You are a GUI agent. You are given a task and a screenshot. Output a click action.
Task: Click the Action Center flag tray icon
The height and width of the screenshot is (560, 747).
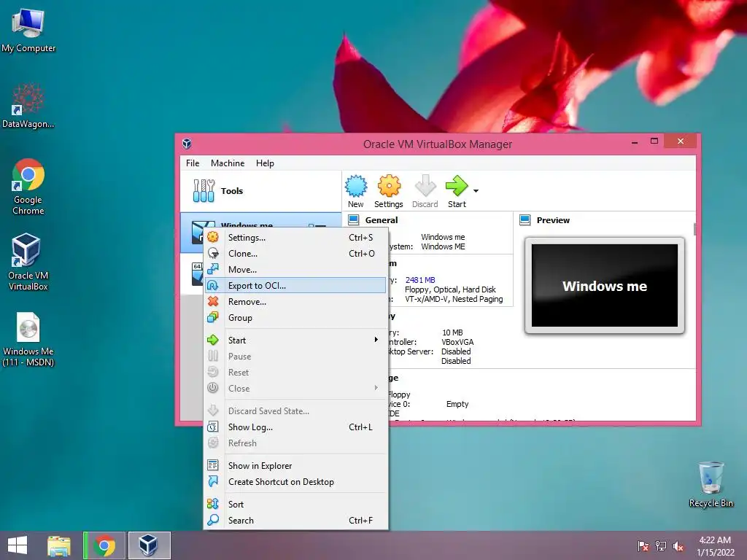click(x=643, y=546)
